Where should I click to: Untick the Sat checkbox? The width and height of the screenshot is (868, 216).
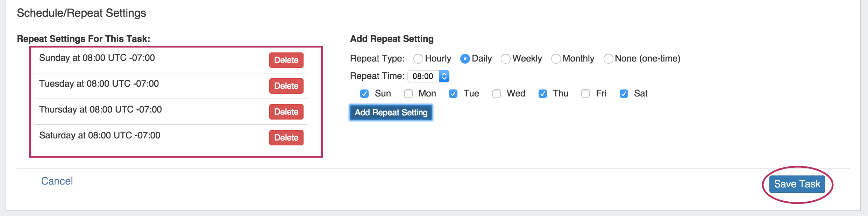coord(624,94)
